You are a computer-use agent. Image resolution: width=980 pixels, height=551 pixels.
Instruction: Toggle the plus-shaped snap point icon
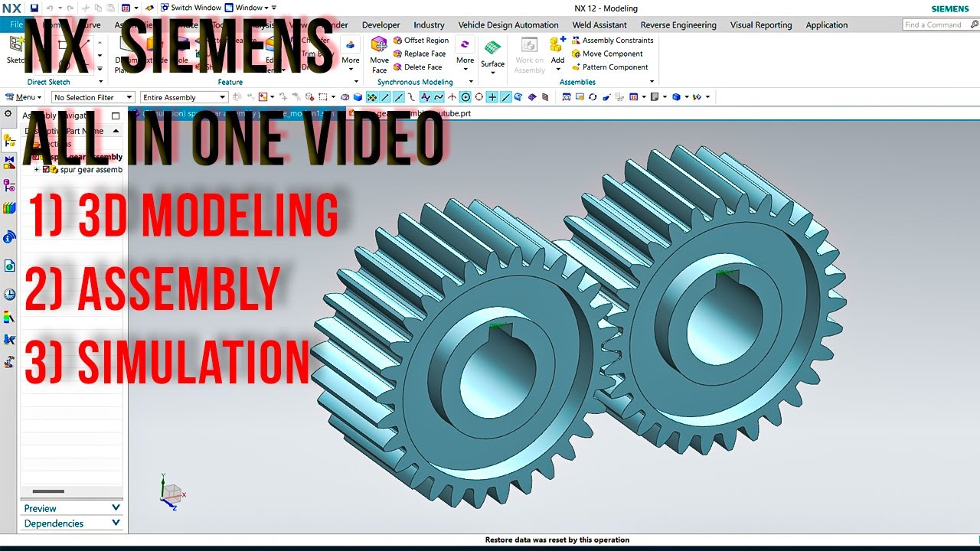point(492,97)
